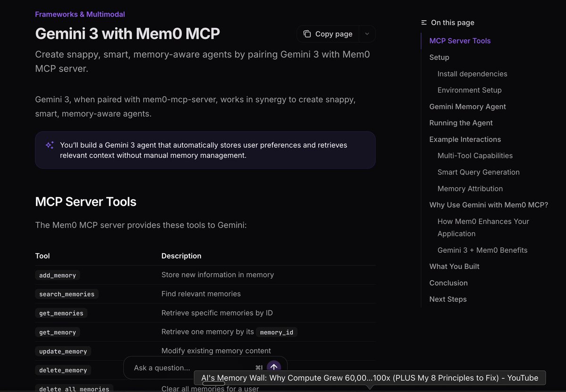The height and width of the screenshot is (392, 566).
Task: Click the copy icon in Copy page
Action: tap(307, 34)
